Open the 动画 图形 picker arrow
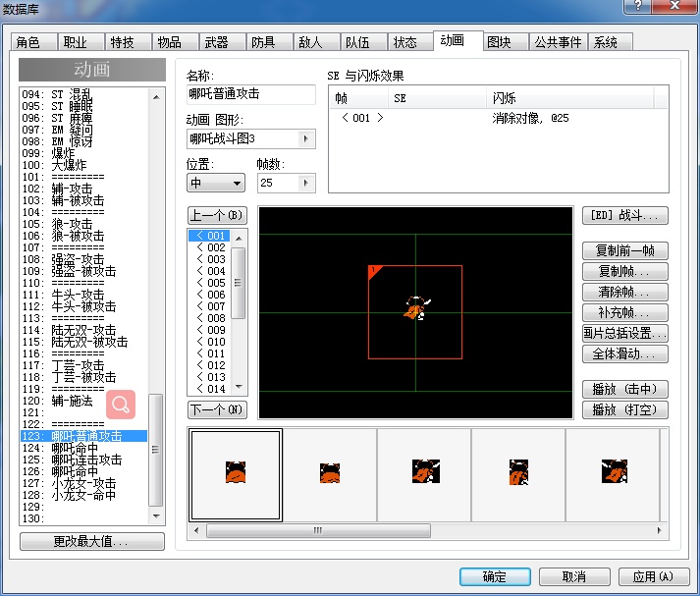This screenshot has width=700, height=596. tap(306, 138)
